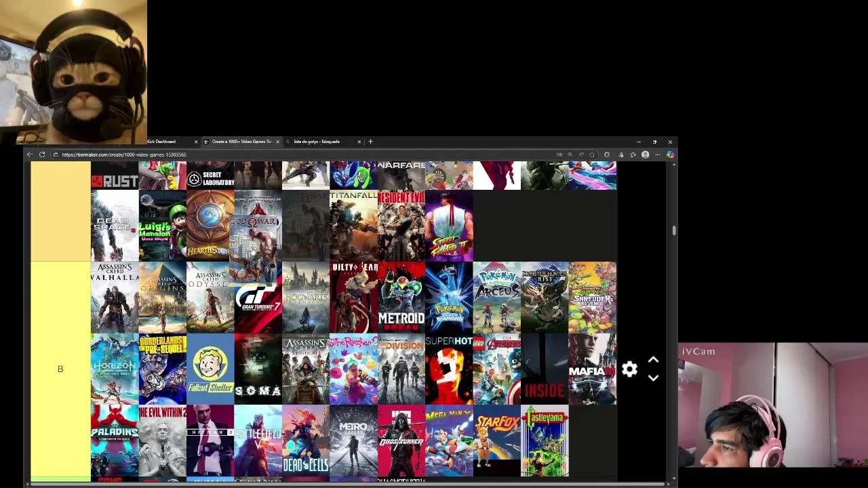This screenshot has width=868, height=488.
Task: Select the Mafia III cover
Action: coord(593,369)
